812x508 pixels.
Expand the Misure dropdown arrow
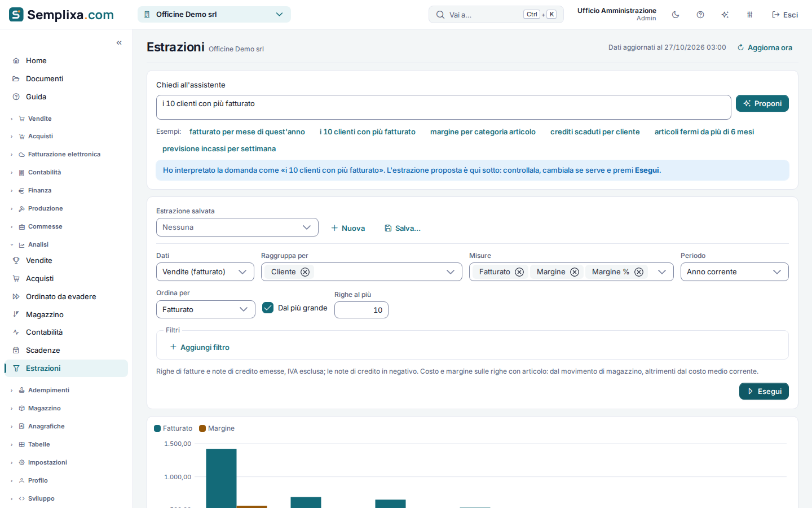tap(662, 272)
